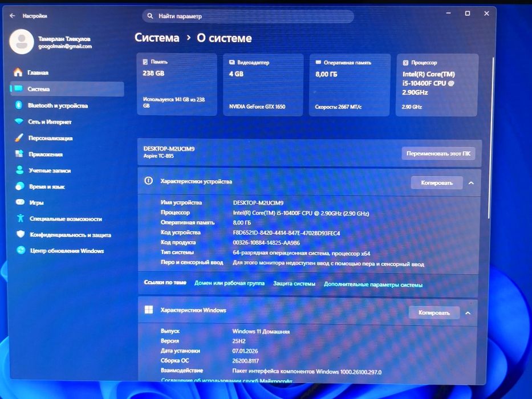Open the Игры gamepad icon

click(21, 202)
